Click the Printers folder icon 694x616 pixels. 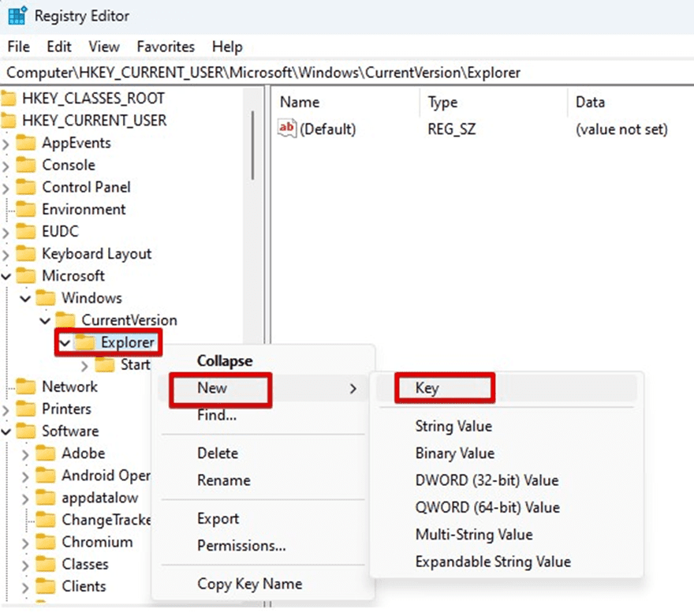coord(28,409)
